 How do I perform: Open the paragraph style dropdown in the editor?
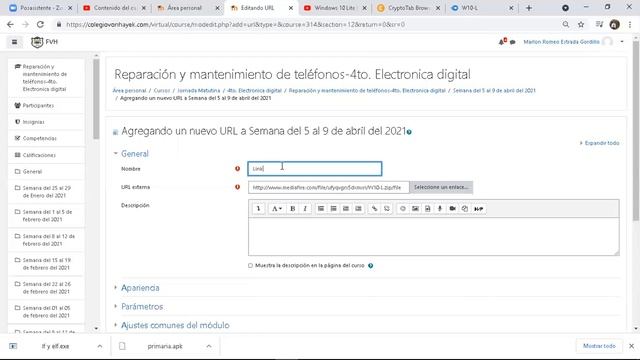coord(276,209)
